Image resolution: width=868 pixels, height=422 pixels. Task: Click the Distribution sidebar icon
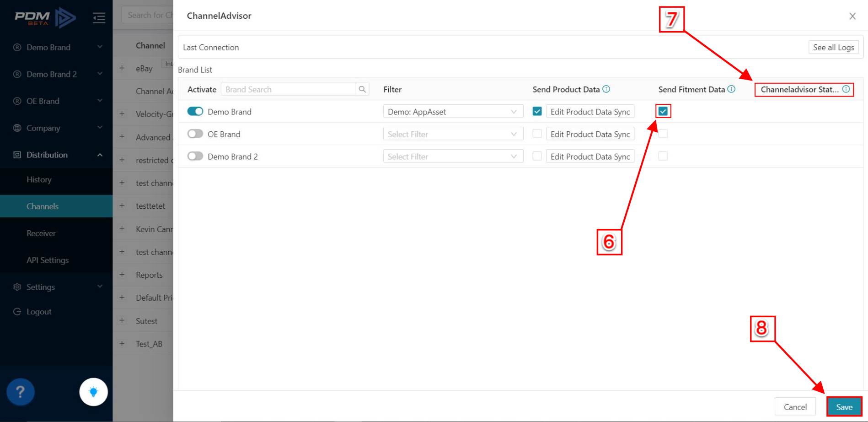[17, 155]
